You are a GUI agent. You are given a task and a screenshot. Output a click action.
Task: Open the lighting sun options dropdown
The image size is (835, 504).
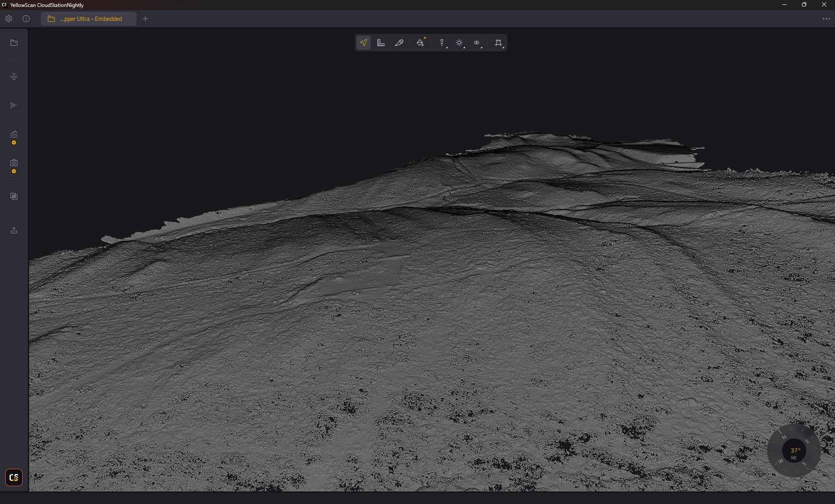pyautogui.click(x=460, y=43)
